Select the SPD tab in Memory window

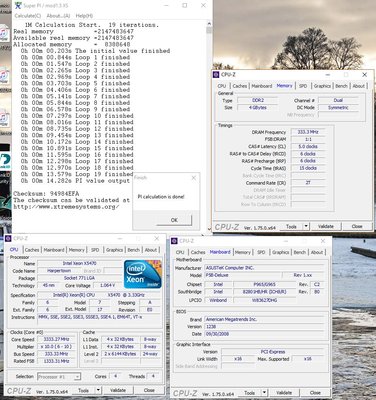click(303, 86)
